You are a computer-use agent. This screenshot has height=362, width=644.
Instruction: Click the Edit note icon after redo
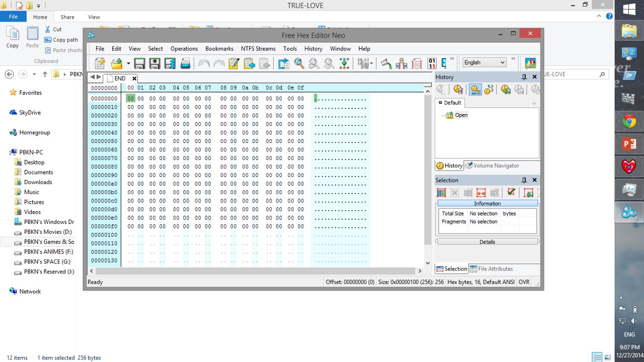[233, 63]
